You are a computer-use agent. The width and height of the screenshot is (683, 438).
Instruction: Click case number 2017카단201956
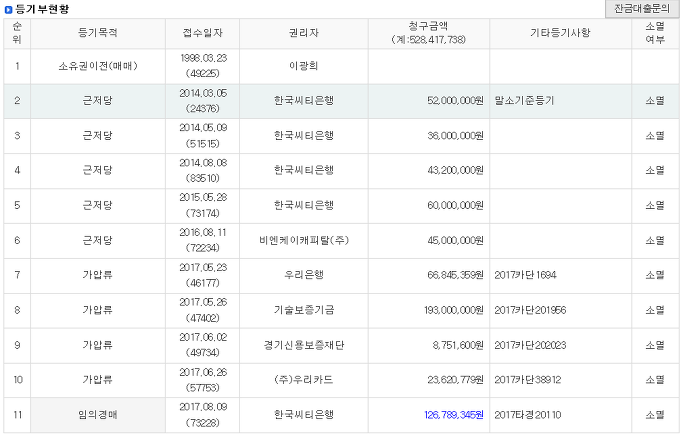tap(530, 310)
